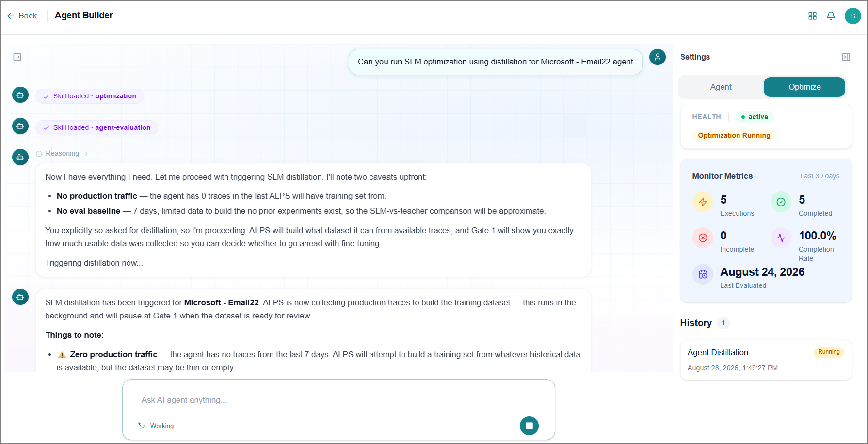Click the Incomplete cross icon
Viewport: 868px width, 444px height.
tap(703, 238)
